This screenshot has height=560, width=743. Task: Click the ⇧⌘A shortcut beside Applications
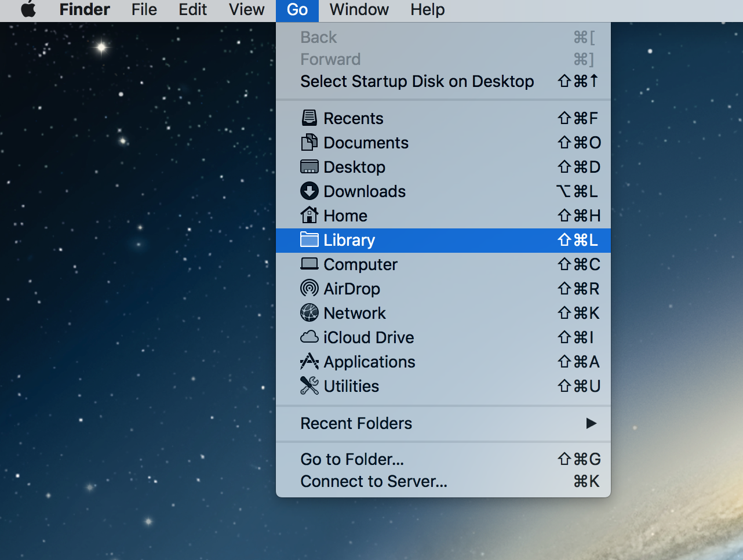pyautogui.click(x=578, y=362)
